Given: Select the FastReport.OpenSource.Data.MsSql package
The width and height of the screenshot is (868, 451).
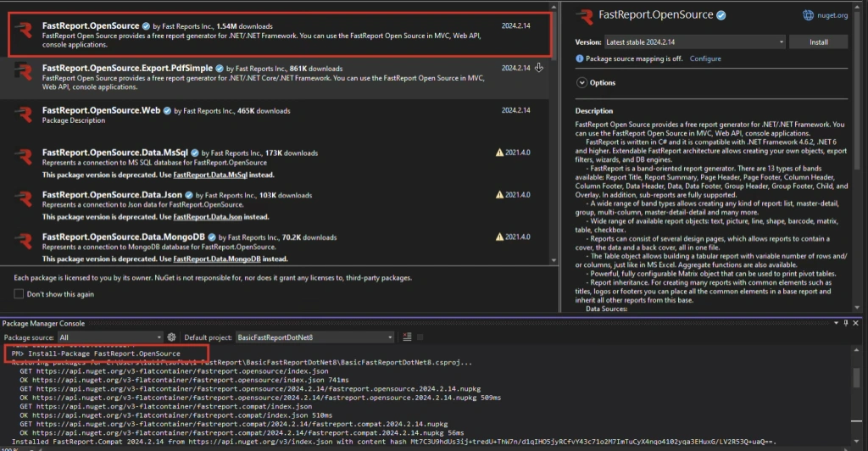Looking at the screenshot, I should coord(275,164).
